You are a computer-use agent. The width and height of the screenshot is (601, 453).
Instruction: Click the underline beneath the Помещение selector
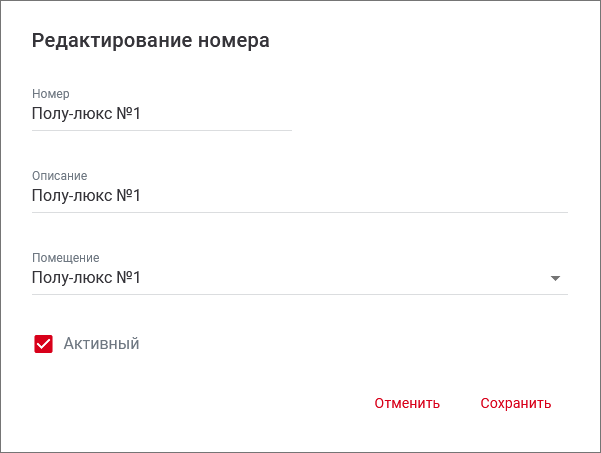tap(299, 294)
